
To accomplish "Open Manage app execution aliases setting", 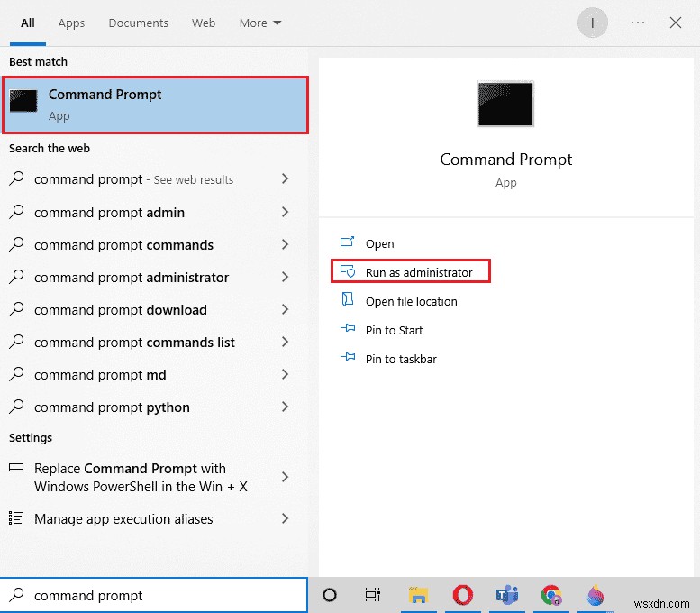I will (123, 519).
